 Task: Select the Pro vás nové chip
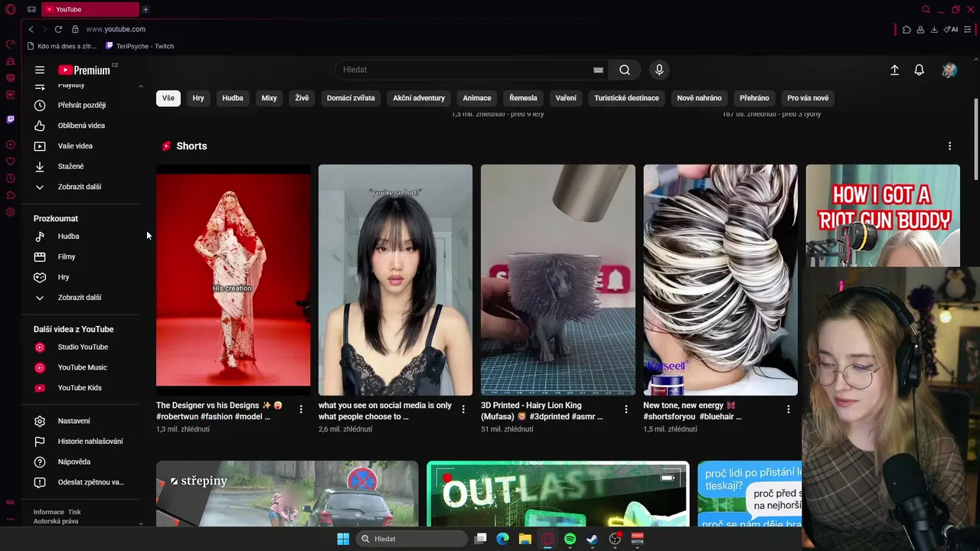808,98
